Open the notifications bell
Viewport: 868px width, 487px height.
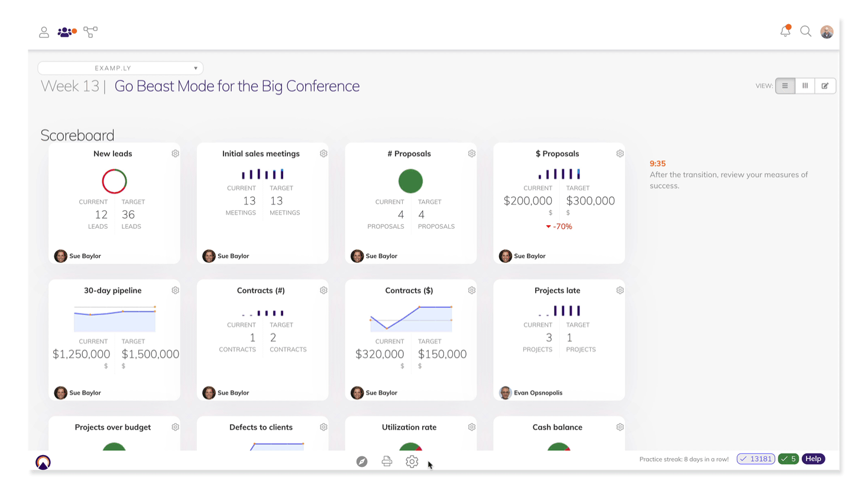coord(785,31)
